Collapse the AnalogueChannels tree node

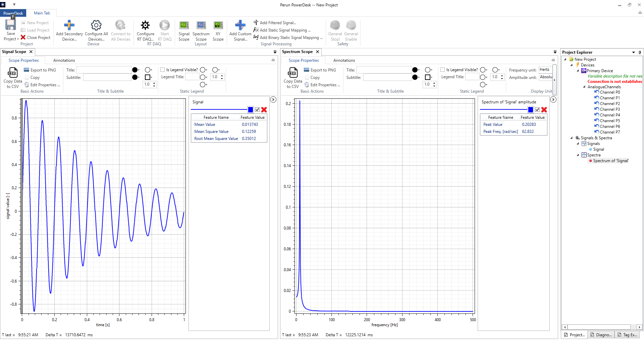[x=584, y=87]
